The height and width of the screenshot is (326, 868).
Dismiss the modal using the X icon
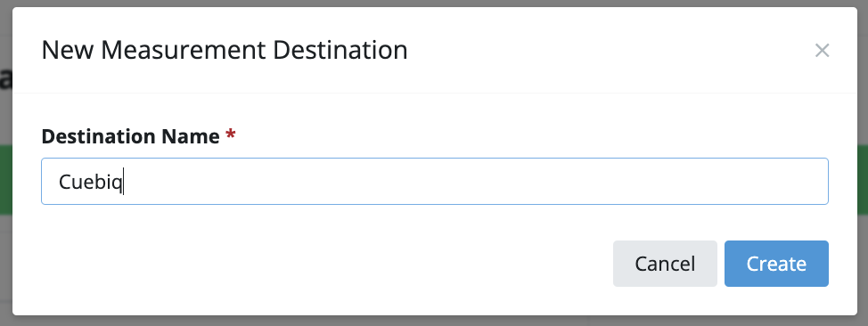click(x=822, y=51)
